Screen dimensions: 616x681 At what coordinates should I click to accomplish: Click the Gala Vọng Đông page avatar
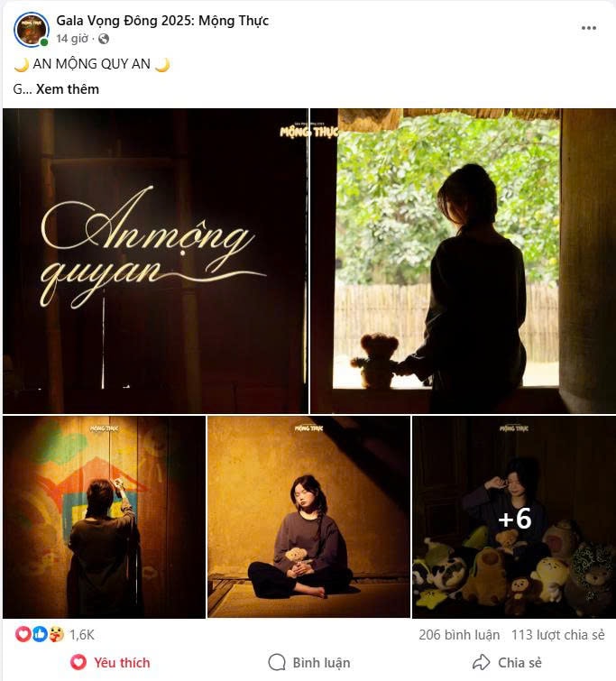tap(32, 29)
